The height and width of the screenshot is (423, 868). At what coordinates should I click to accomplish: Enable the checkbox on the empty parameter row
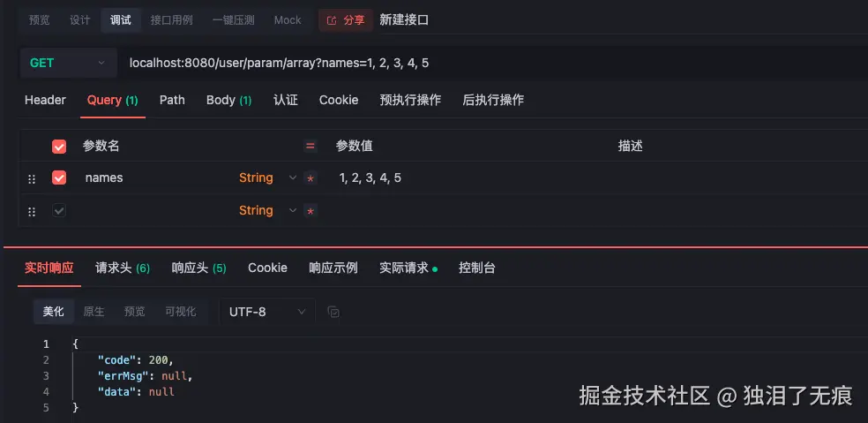coord(59,210)
